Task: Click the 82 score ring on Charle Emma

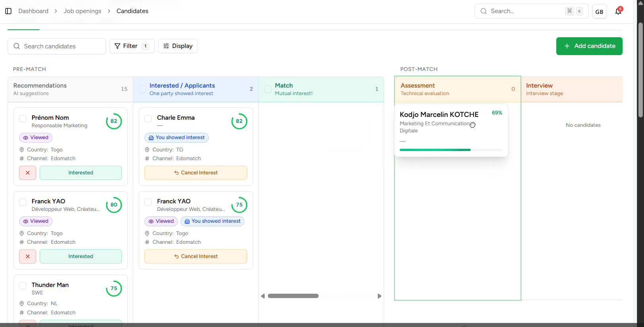Action: pos(239,121)
